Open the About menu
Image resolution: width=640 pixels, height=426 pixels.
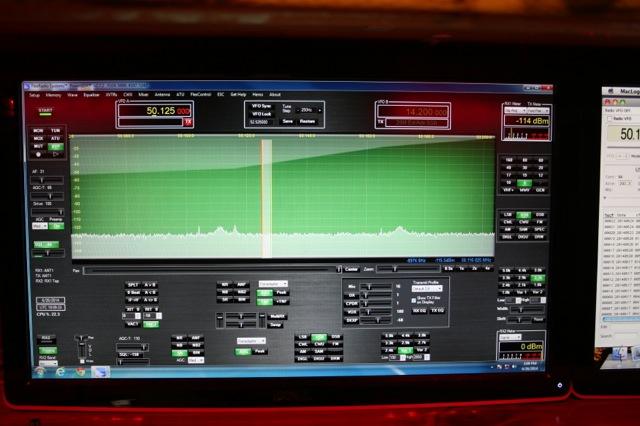pyautogui.click(x=275, y=95)
